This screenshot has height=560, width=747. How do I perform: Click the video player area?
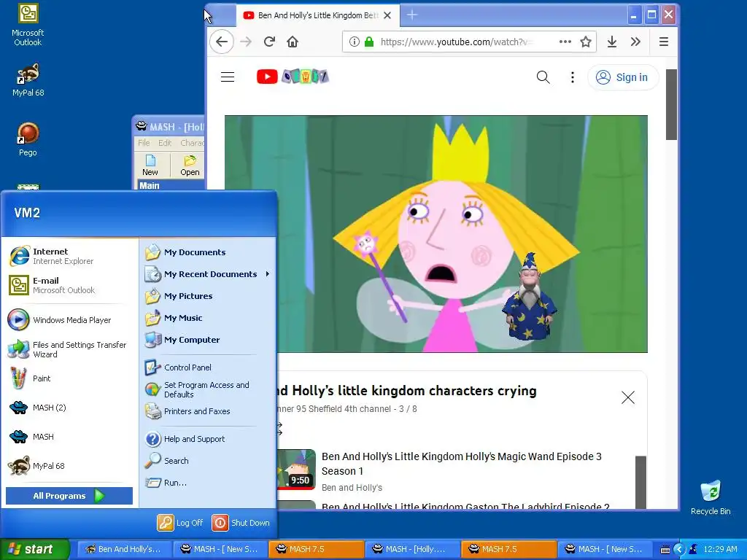pos(436,234)
